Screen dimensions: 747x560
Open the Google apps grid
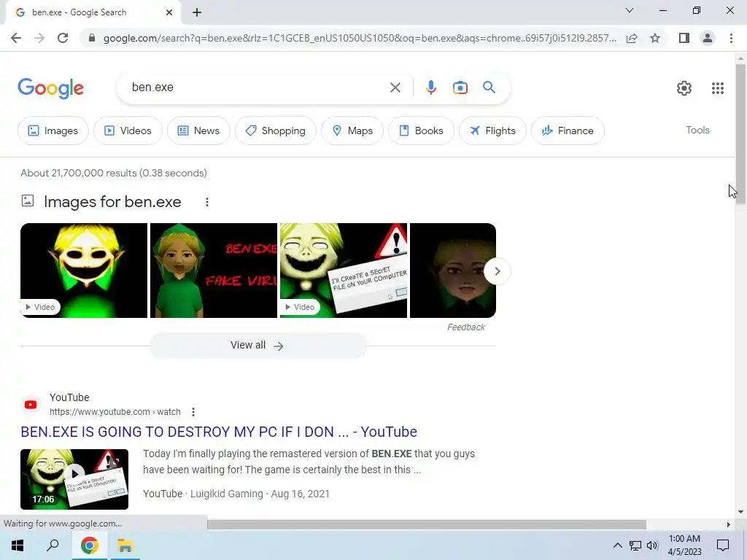click(718, 88)
